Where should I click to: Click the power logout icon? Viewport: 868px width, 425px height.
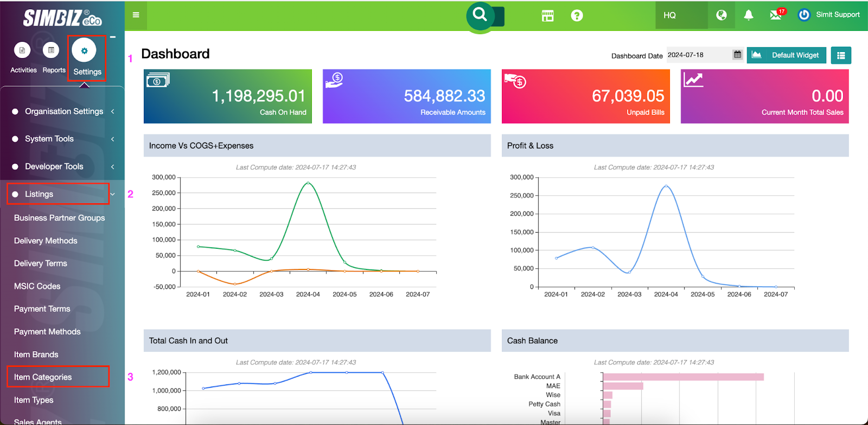coord(804,15)
